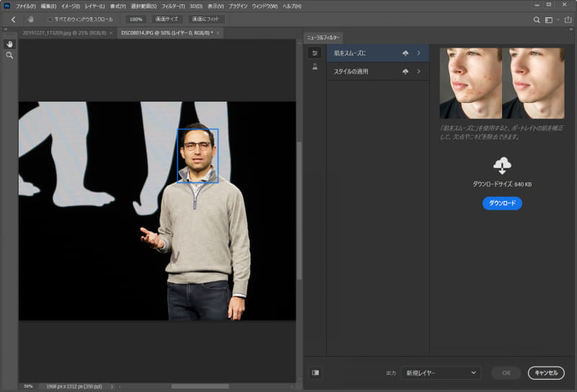Expand the 肌をスムーズに filter chevron
Image resolution: width=577 pixels, height=392 pixels.
point(418,53)
